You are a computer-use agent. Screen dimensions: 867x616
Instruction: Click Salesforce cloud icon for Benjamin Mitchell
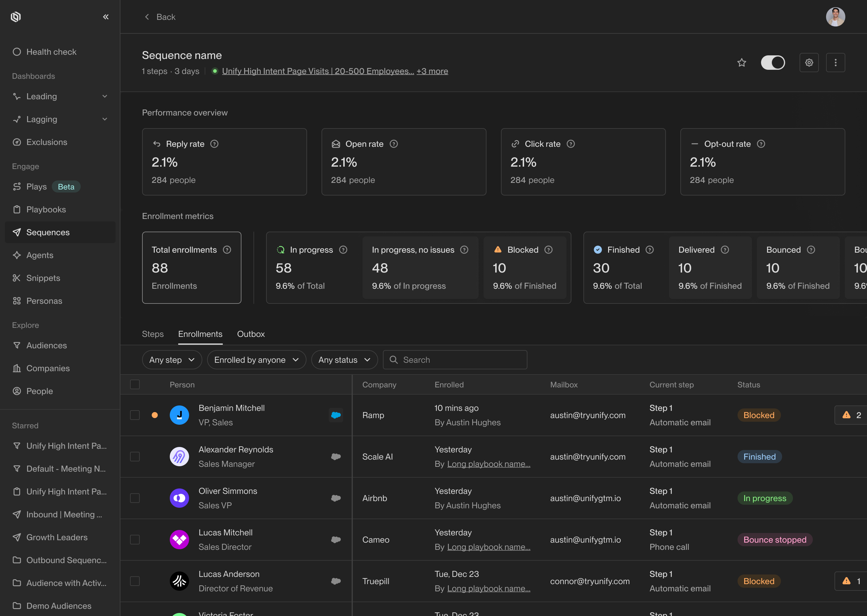[x=336, y=415]
